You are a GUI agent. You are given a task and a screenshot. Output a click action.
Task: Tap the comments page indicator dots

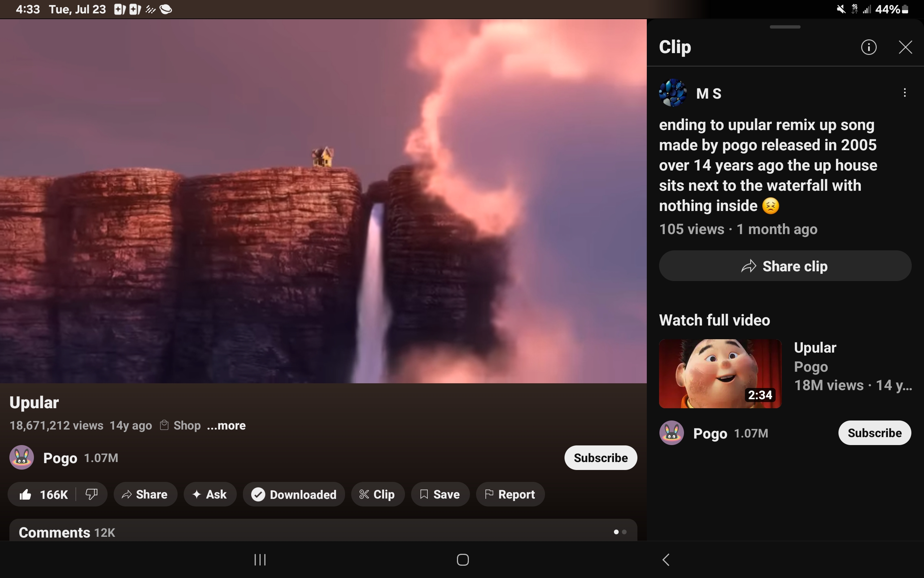[x=620, y=532]
